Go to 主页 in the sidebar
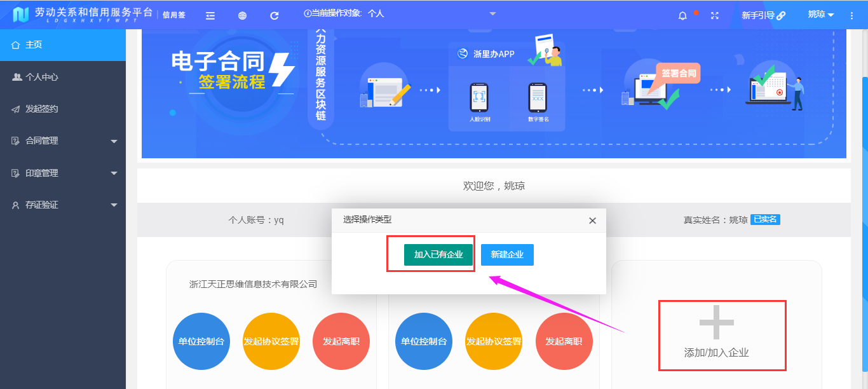This screenshot has height=389, width=868. [x=63, y=45]
